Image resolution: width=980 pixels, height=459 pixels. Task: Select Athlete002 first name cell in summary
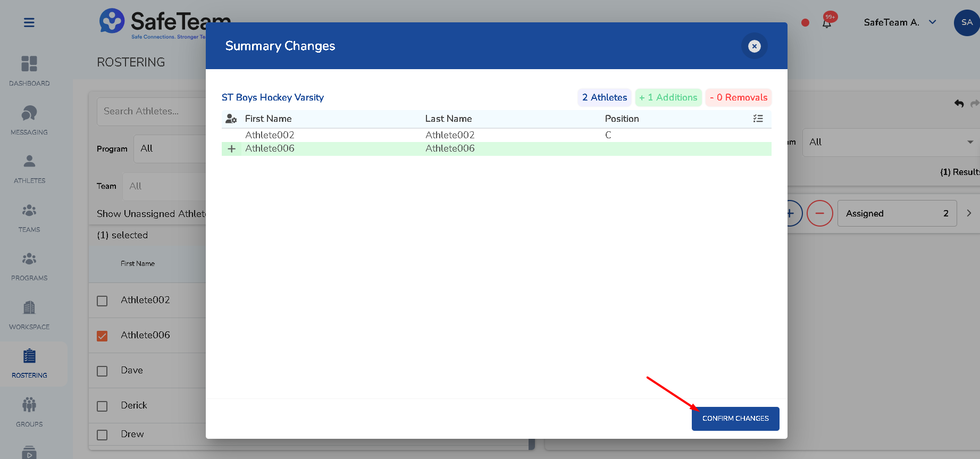(x=270, y=135)
